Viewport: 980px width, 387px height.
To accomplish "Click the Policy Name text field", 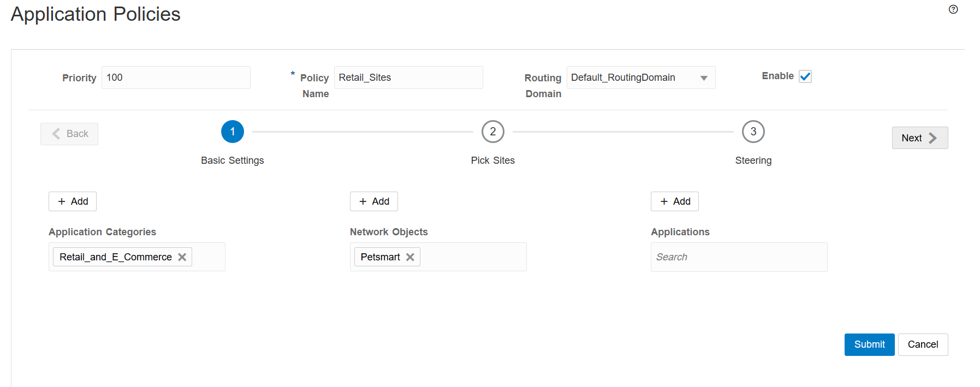I will tap(408, 78).
